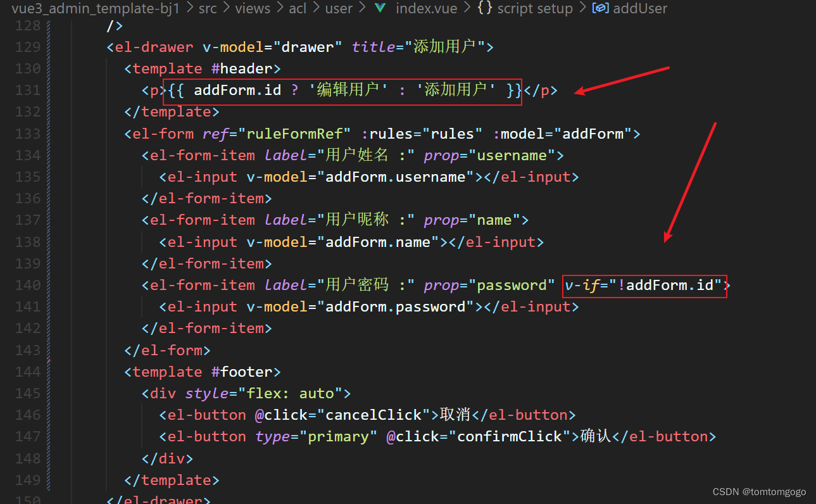Click title attribute value "添加用户" on el-drawer

pos(445,47)
